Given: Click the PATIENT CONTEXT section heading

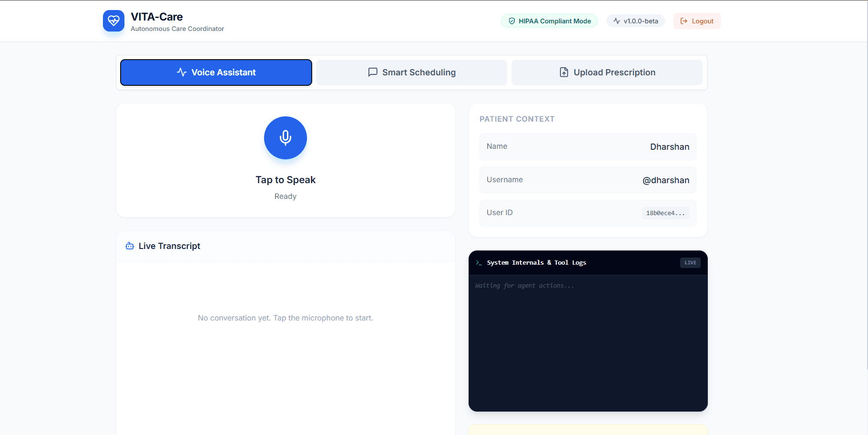Looking at the screenshot, I should [517, 119].
